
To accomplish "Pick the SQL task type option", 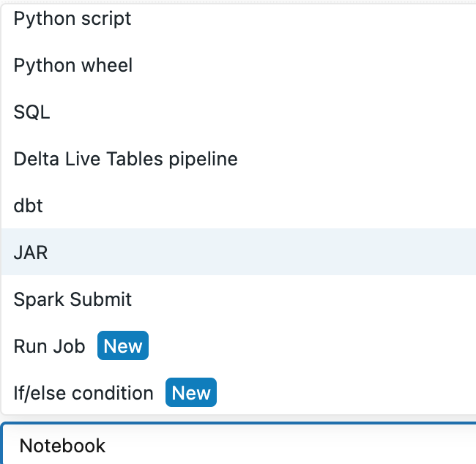I will coord(239,112).
